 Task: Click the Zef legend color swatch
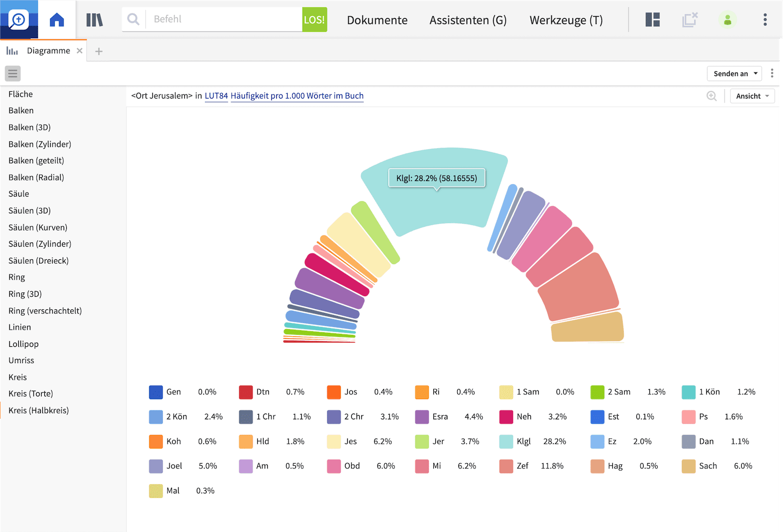(506, 466)
